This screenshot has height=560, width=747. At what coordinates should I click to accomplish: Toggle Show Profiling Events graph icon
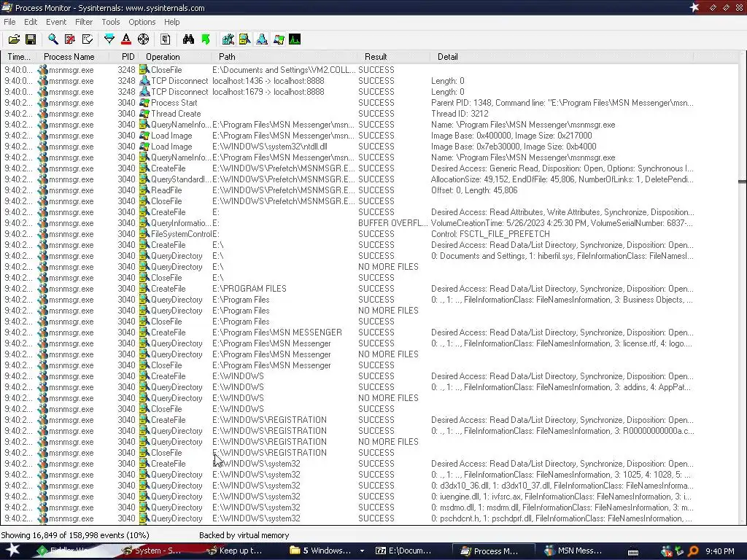pyautogui.click(x=295, y=39)
